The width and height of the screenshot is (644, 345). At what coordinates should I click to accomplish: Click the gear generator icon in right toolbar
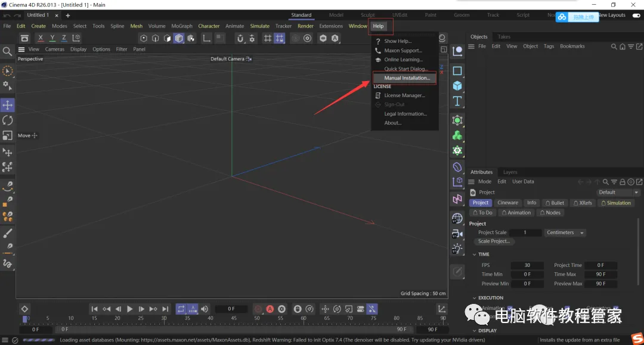[457, 151]
